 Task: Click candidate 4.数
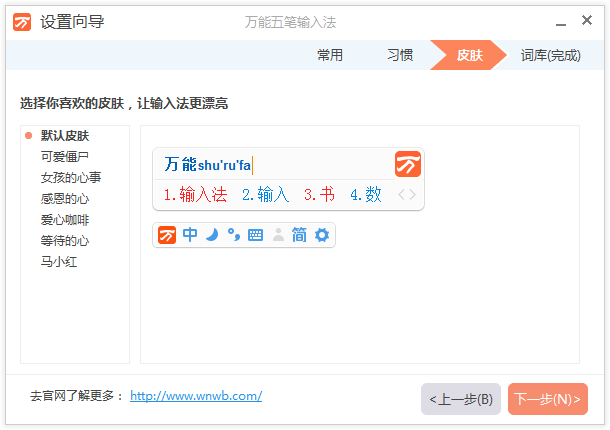pyautogui.click(x=366, y=194)
